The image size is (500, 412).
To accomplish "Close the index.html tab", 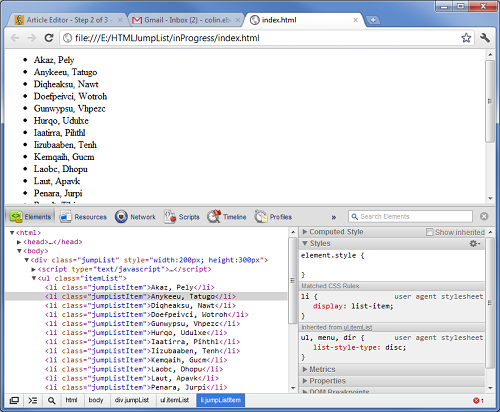I will 355,20.
